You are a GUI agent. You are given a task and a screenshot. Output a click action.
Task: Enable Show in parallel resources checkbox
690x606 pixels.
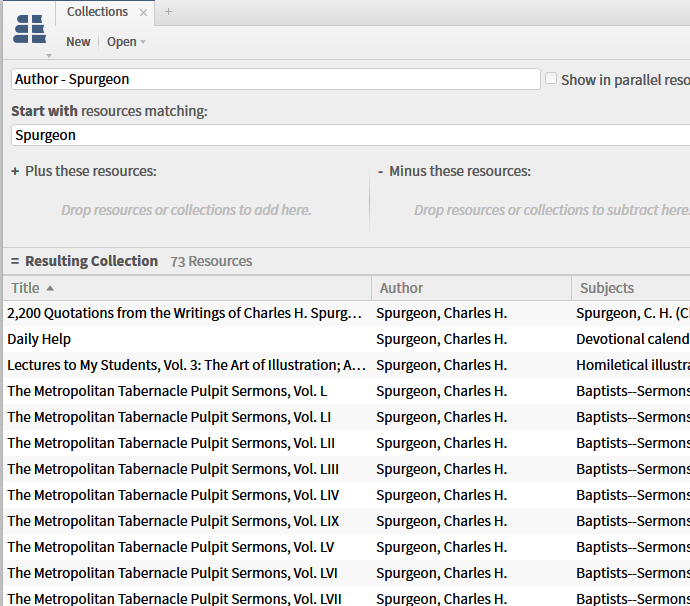click(x=551, y=78)
